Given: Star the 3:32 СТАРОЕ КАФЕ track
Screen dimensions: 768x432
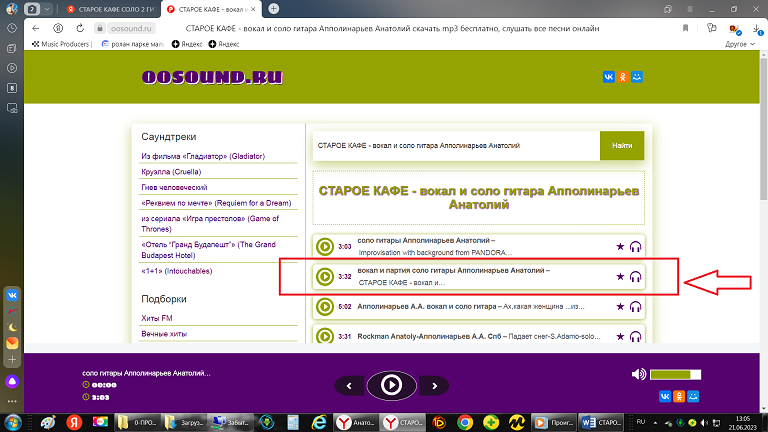Looking at the screenshot, I should point(620,277).
